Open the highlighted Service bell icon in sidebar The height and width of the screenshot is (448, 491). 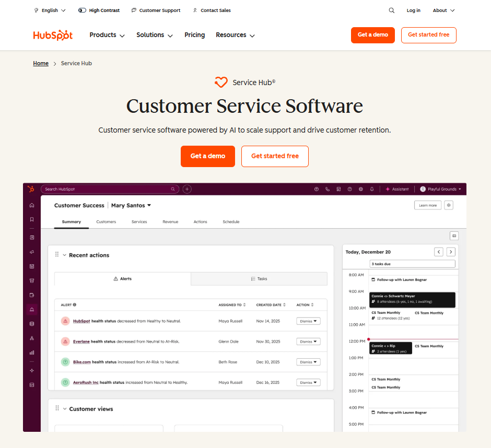click(32, 310)
